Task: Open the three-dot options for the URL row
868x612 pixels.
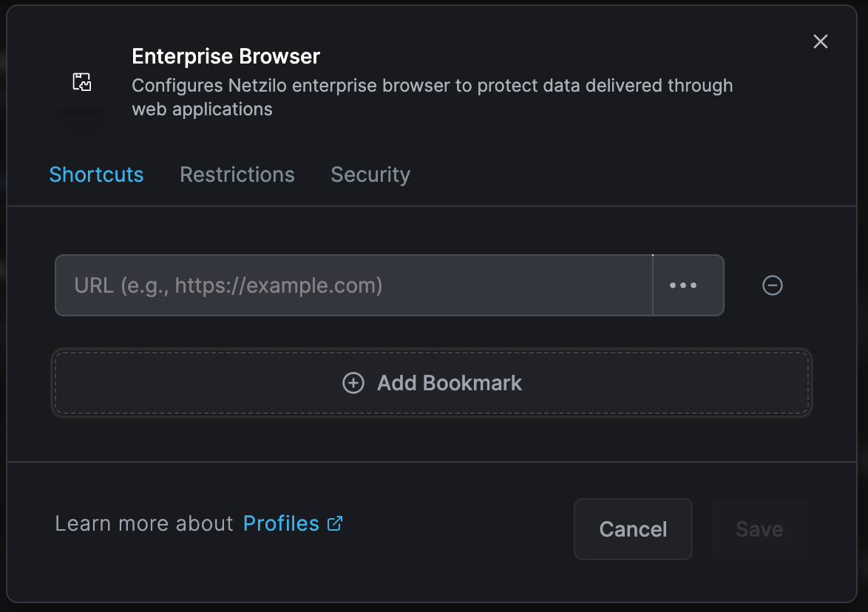Action: pyautogui.click(x=683, y=285)
